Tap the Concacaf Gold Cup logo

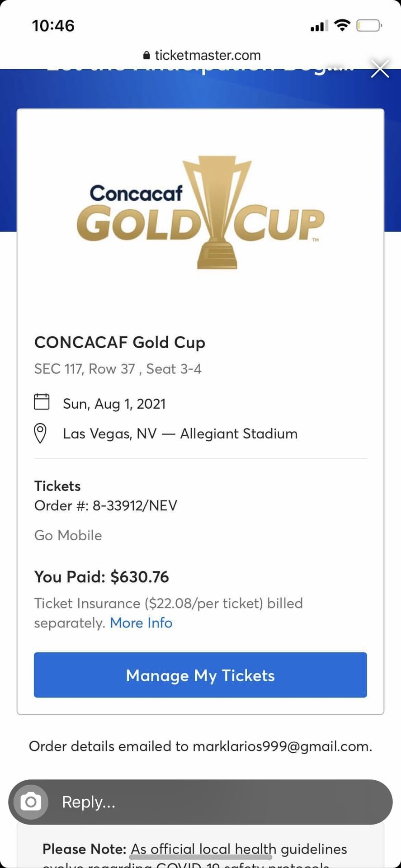coord(201,212)
